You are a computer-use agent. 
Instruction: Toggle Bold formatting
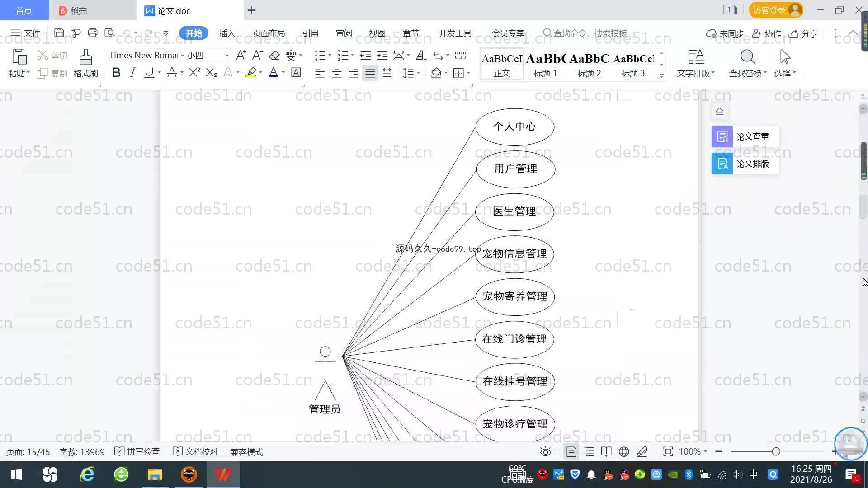point(116,72)
